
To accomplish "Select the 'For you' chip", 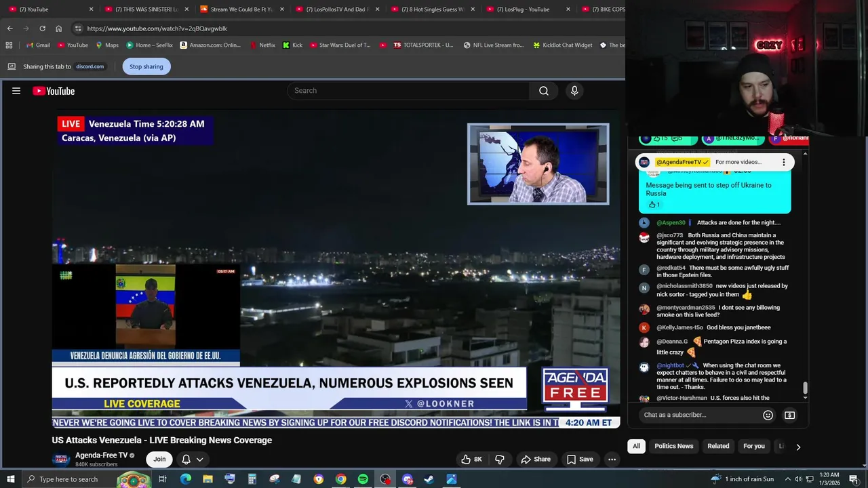I will tap(753, 446).
